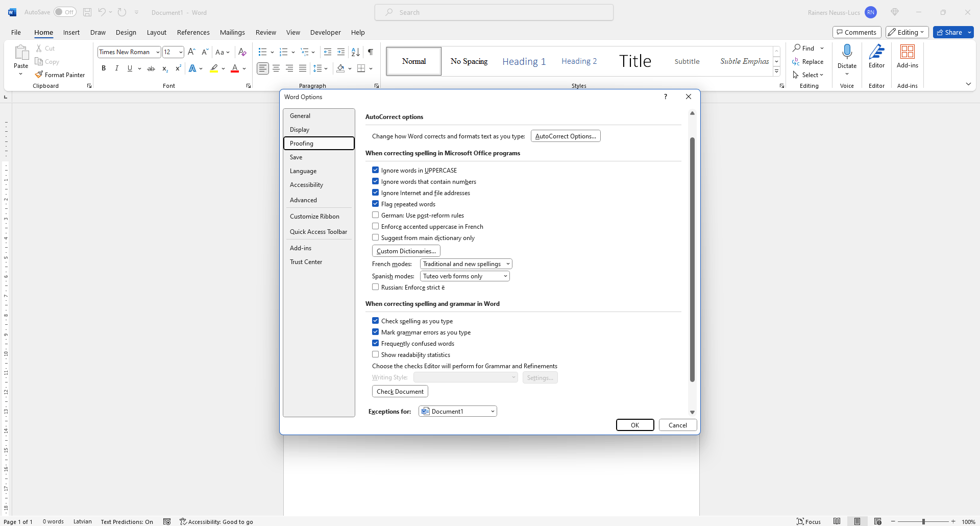Click the font color red swatch
This screenshot has height=526, width=980.
235,68
